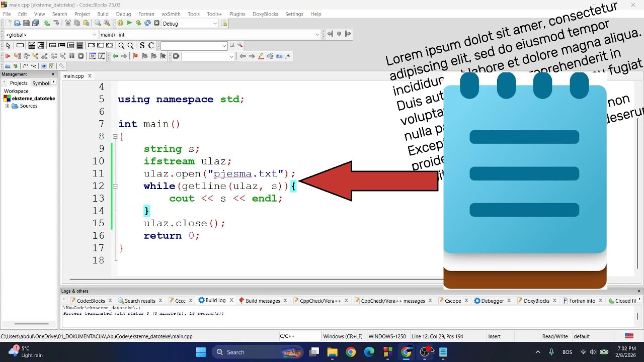Toggle comments with the C icon
644x362 pixels.
point(151,46)
